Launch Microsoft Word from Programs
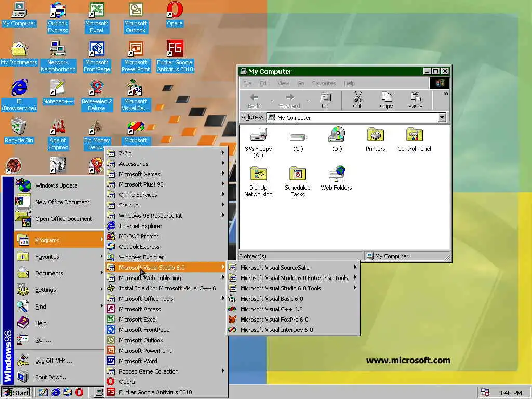Viewport: 532px width, 399px height. pyautogui.click(x=166, y=361)
